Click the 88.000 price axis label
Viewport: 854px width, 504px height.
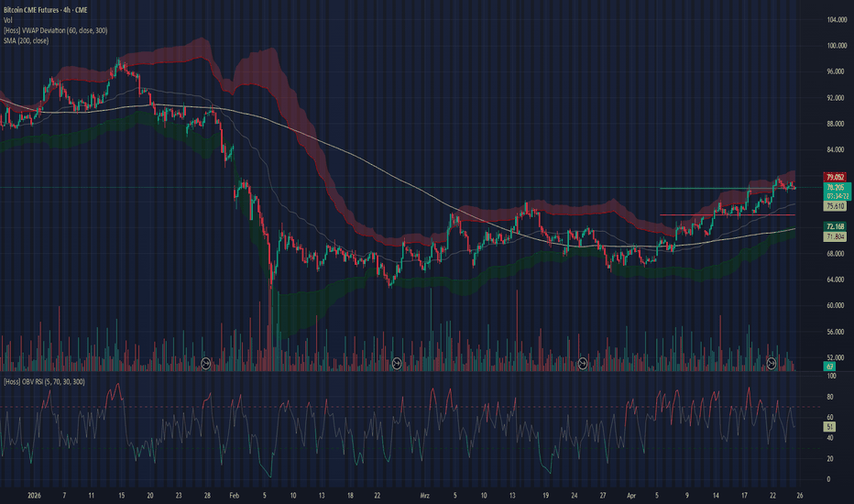837,125
